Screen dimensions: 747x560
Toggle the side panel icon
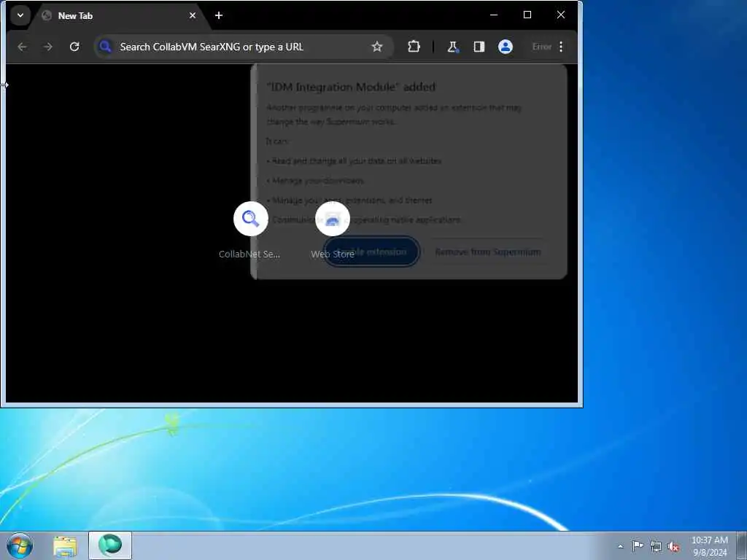[479, 47]
